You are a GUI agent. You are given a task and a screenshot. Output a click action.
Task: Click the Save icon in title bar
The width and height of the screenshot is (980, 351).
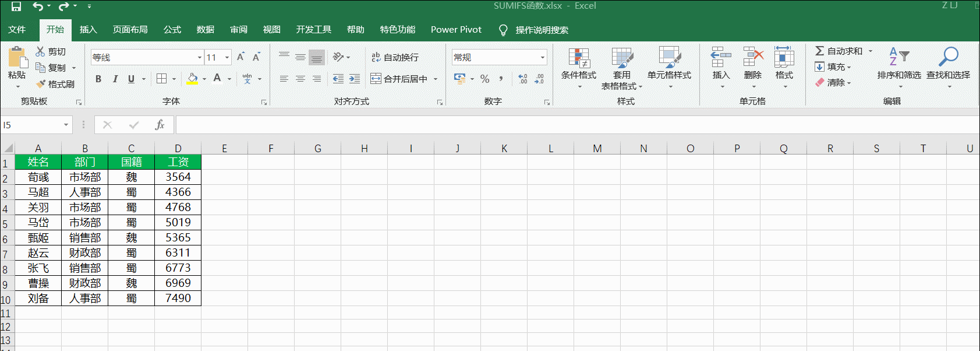click(x=16, y=6)
